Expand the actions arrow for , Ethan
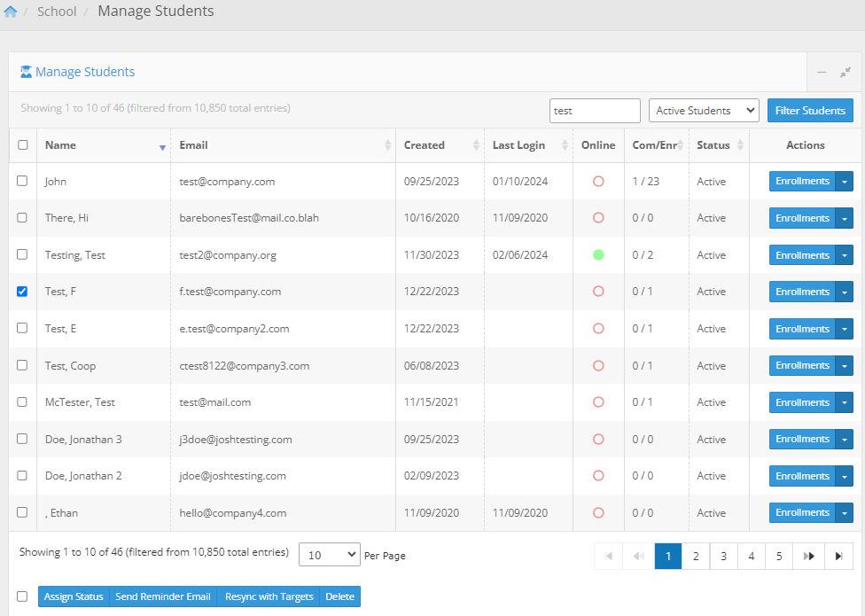Image resolution: width=865 pixels, height=616 pixels. (x=844, y=513)
